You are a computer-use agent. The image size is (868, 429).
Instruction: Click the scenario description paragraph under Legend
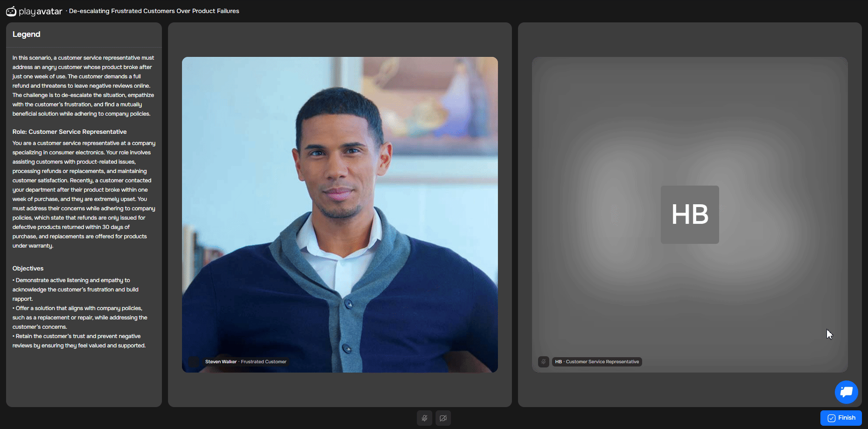[x=83, y=86]
